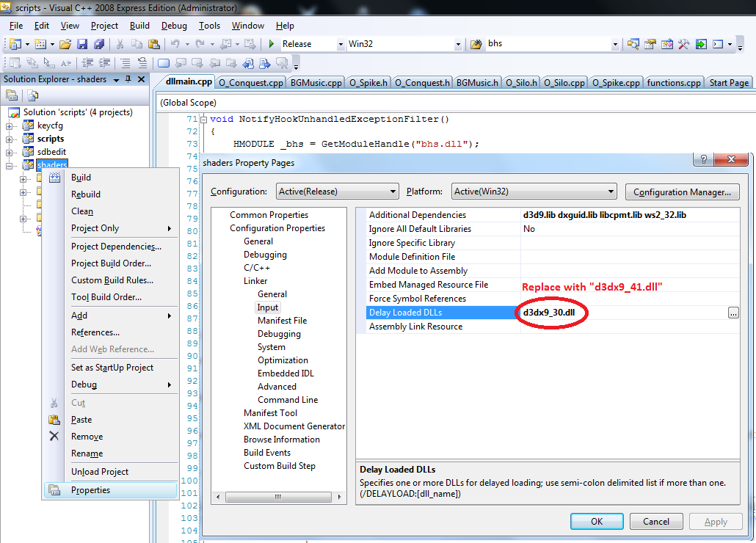Open the Platform dropdown Active(Win32)
The height and width of the screenshot is (543, 756).
[x=533, y=192]
